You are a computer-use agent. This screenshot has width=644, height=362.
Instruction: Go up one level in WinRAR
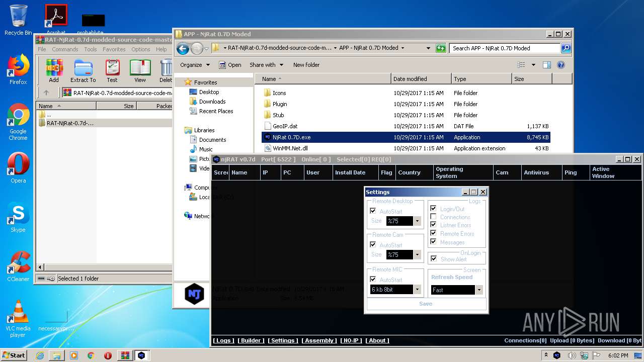(x=46, y=93)
